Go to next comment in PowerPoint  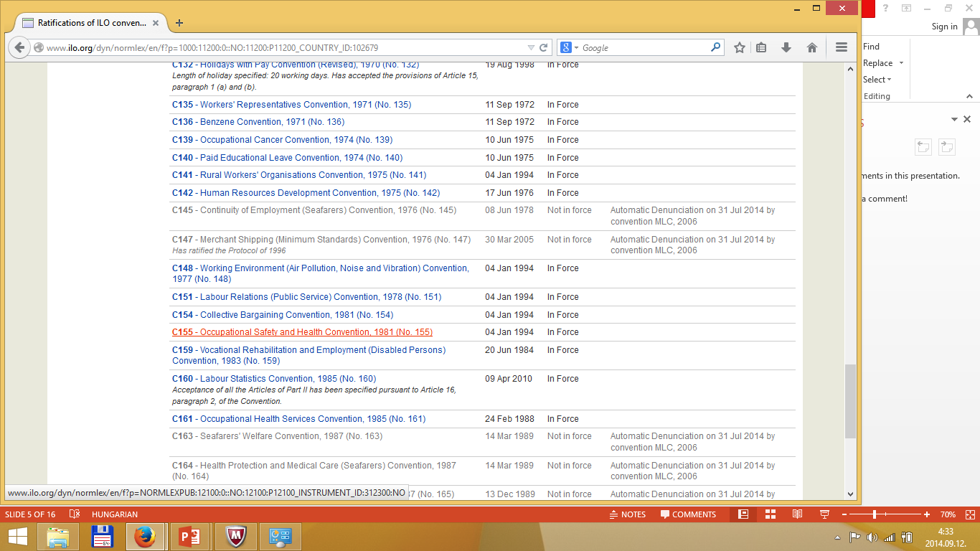point(947,146)
